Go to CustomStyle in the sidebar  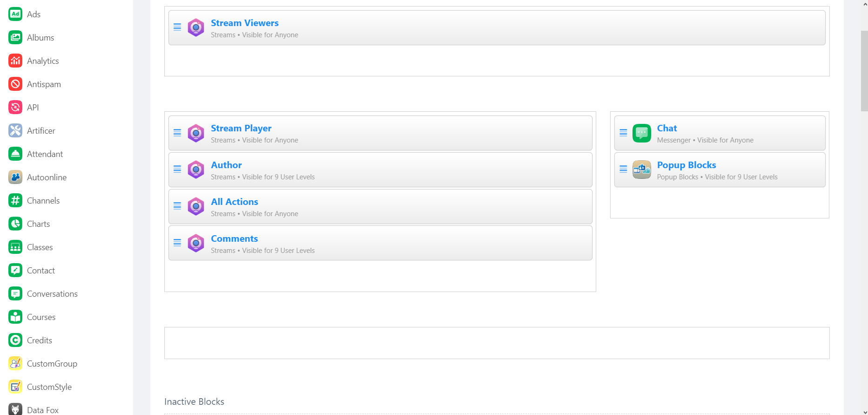(49, 387)
